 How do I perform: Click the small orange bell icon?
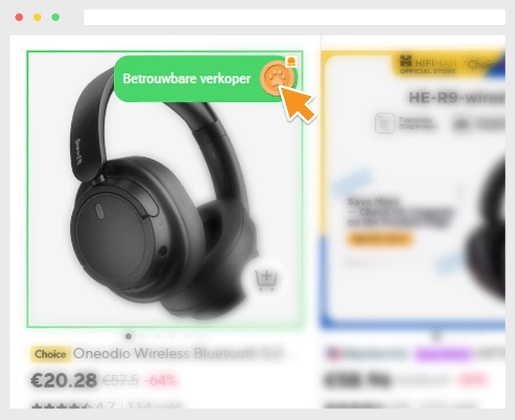pos(291,61)
